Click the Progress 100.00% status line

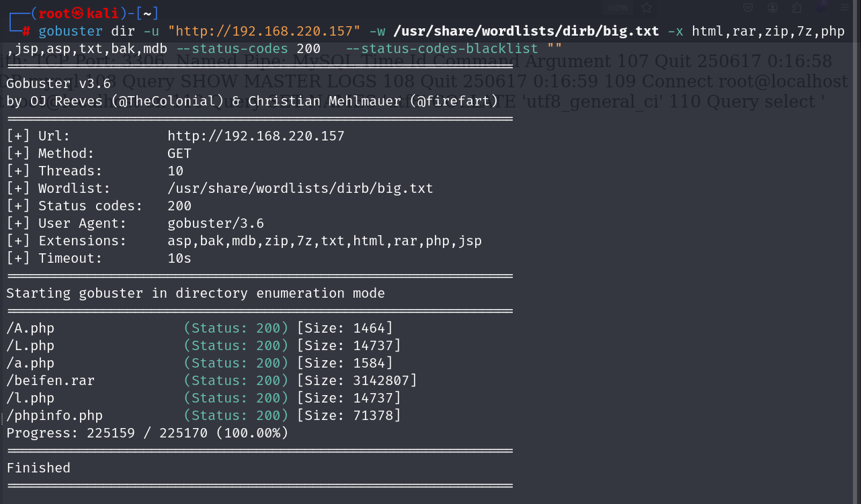147,433
